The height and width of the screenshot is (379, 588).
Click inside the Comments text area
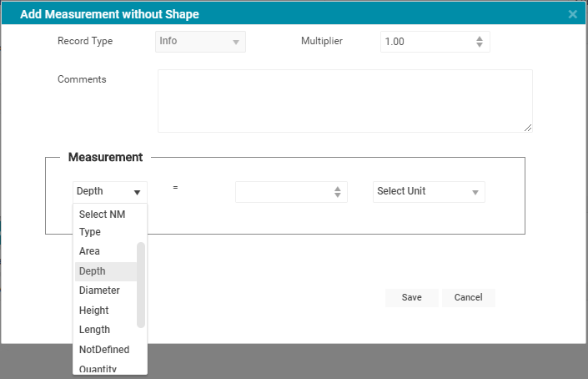coord(344,100)
